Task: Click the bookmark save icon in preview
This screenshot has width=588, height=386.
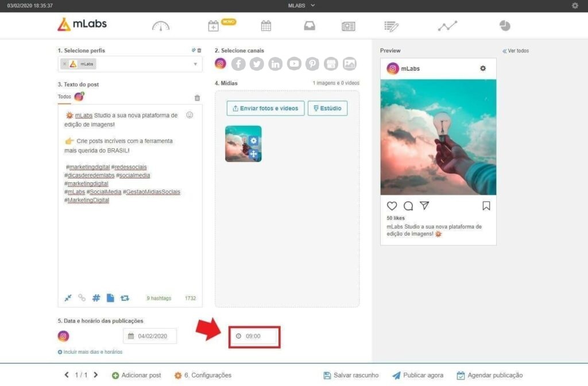Action: pyautogui.click(x=486, y=206)
